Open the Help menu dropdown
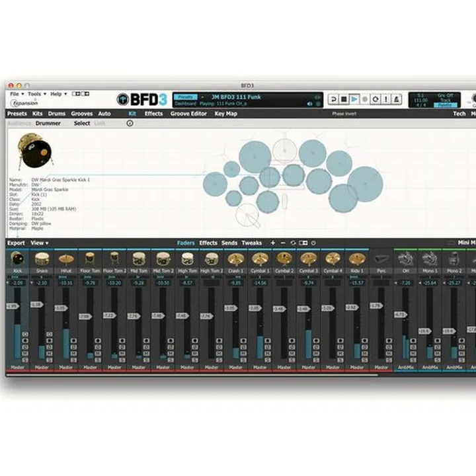476x476 pixels. coord(59,94)
